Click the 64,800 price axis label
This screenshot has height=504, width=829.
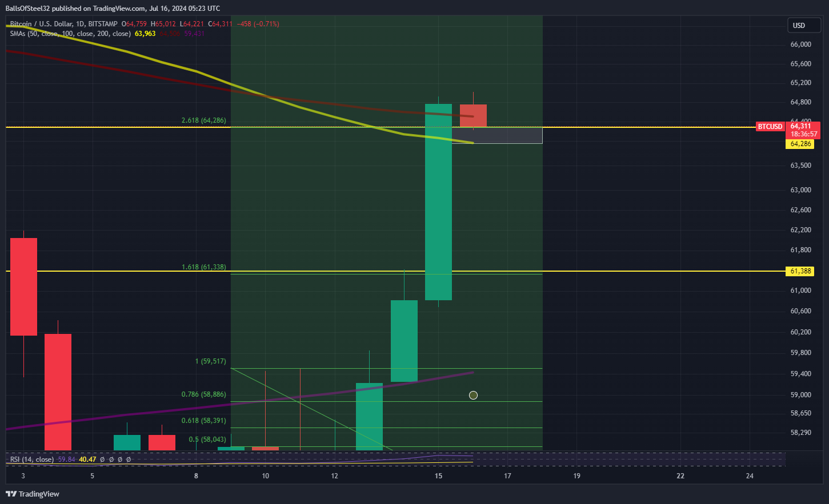click(x=801, y=102)
